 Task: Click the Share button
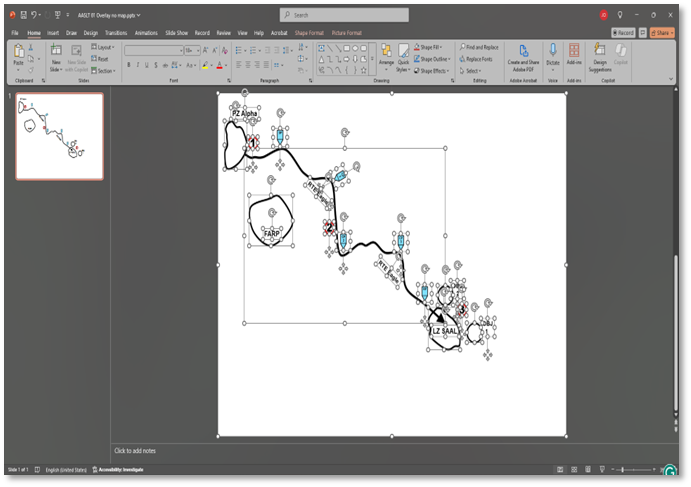(662, 32)
